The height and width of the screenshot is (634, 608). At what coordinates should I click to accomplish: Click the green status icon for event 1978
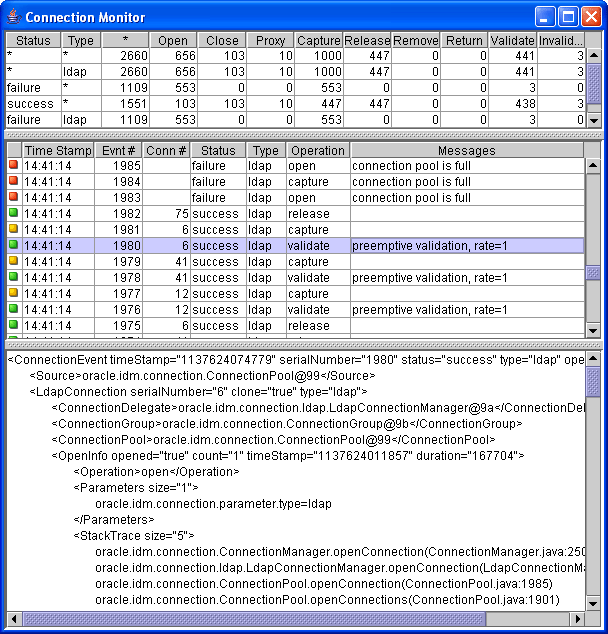pos(14,277)
